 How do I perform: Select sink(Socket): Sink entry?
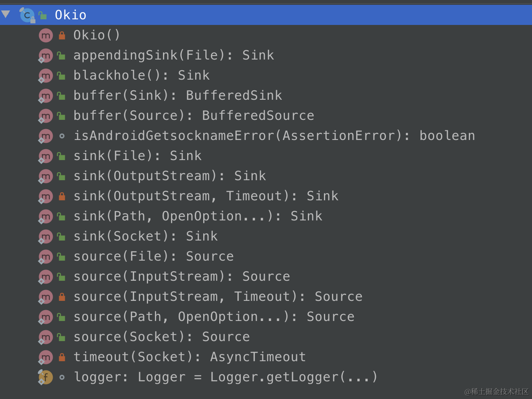pyautogui.click(x=145, y=236)
